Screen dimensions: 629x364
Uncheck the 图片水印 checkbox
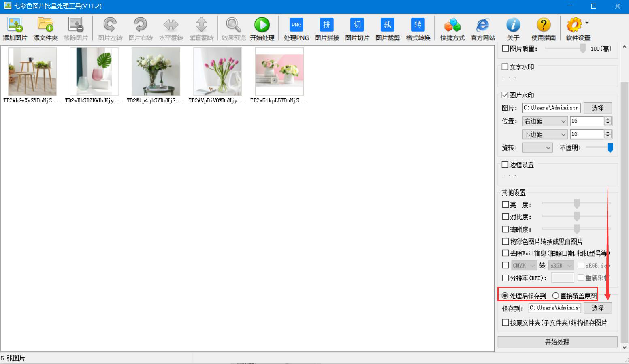point(505,95)
